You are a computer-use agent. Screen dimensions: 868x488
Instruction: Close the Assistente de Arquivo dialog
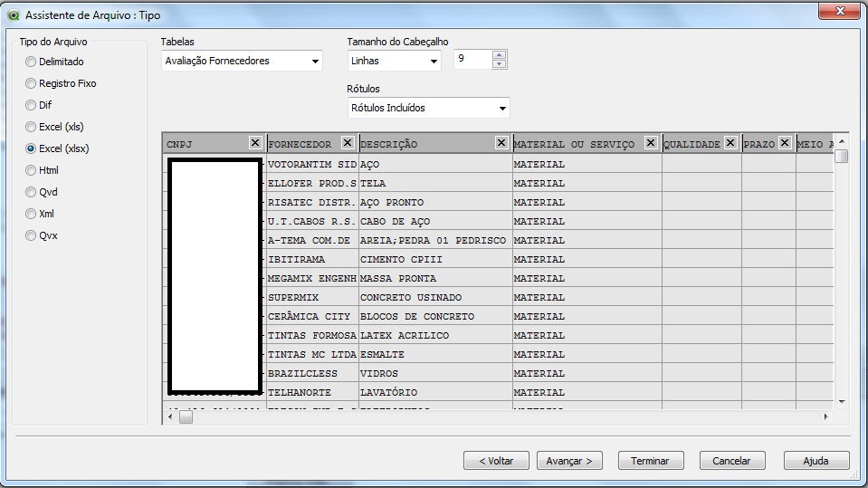pyautogui.click(x=840, y=11)
